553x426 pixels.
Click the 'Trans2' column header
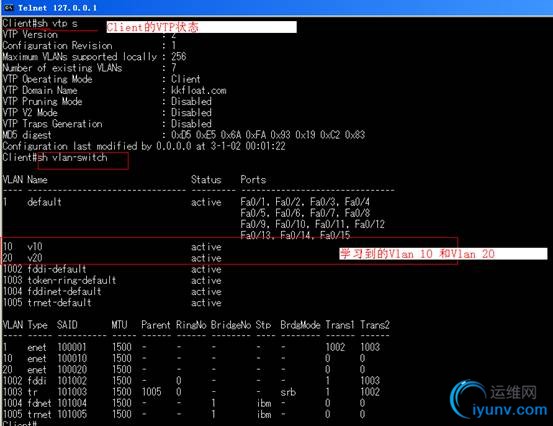[375, 325]
